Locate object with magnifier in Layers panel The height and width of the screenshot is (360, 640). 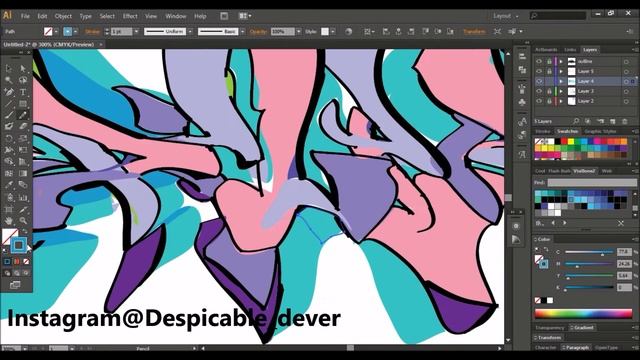click(576, 121)
